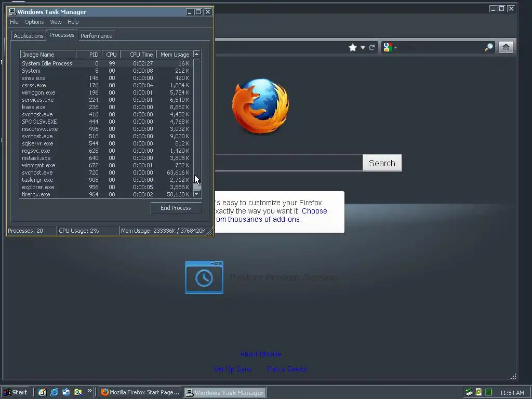
Task: Switch to the Performance tab
Action: [x=96, y=36]
